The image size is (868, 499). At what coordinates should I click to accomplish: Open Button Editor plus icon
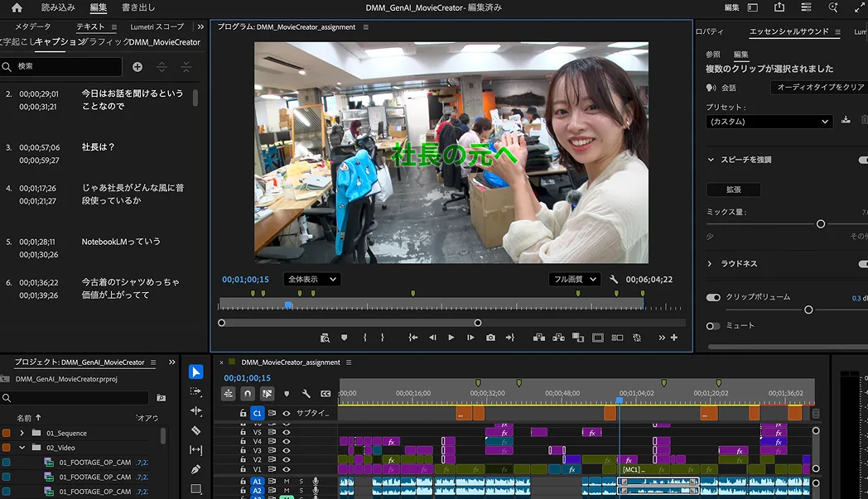click(x=673, y=338)
